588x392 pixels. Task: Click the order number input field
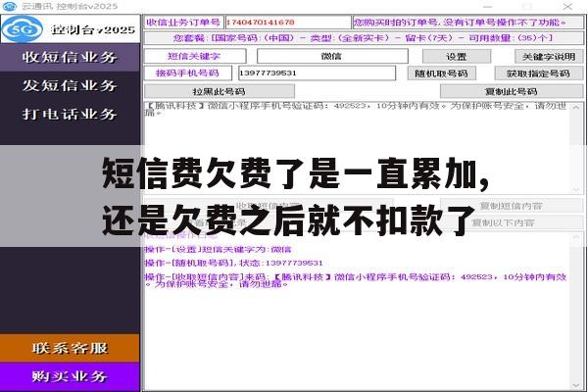[x=287, y=23]
